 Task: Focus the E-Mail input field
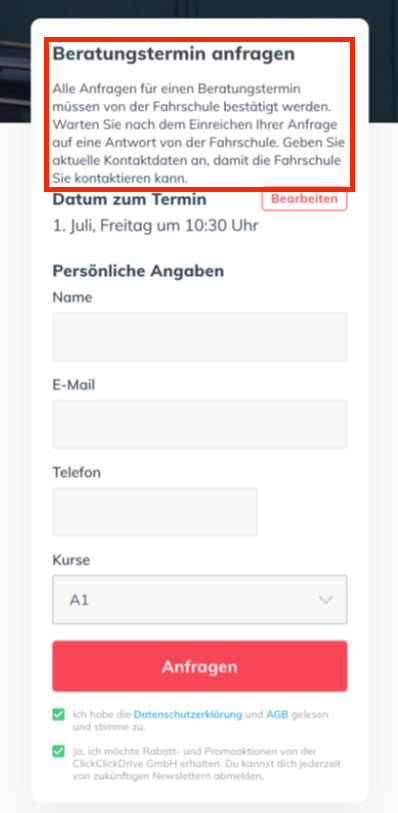(x=200, y=424)
